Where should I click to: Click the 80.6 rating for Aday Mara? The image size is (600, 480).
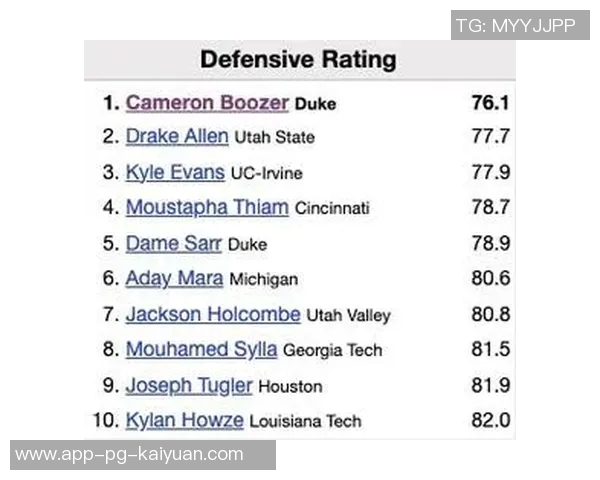click(x=490, y=279)
